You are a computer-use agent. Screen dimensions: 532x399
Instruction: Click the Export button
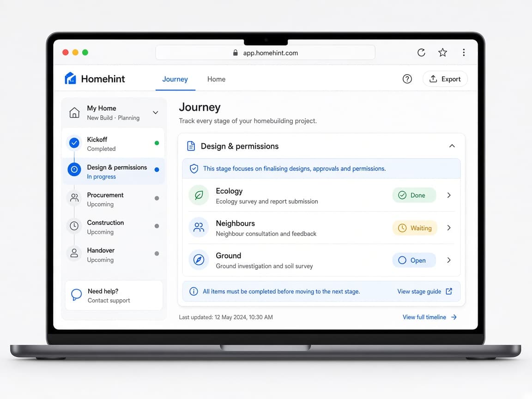point(445,79)
